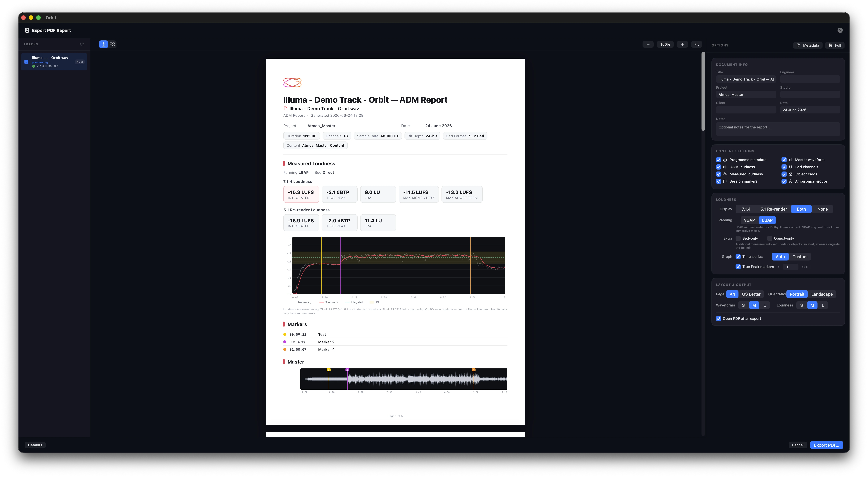Toggle ADM loudness section checkbox
Image resolution: width=868 pixels, height=477 pixels.
pos(718,167)
